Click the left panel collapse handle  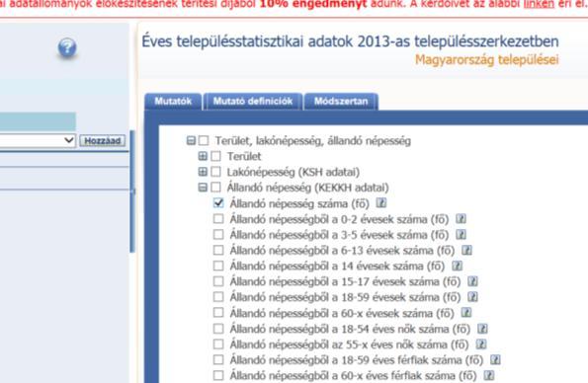132,191
